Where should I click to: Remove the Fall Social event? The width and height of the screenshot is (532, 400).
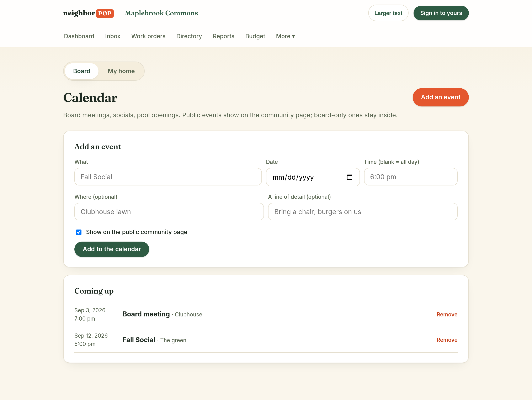click(447, 340)
